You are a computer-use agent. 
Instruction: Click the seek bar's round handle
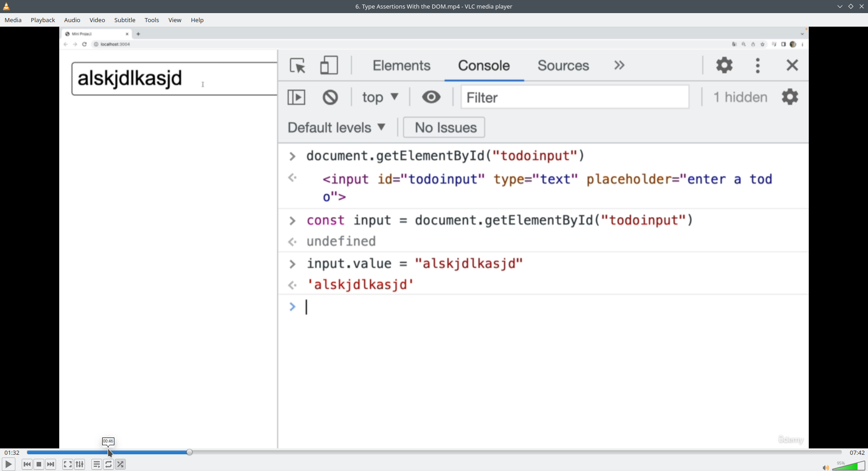(189, 452)
